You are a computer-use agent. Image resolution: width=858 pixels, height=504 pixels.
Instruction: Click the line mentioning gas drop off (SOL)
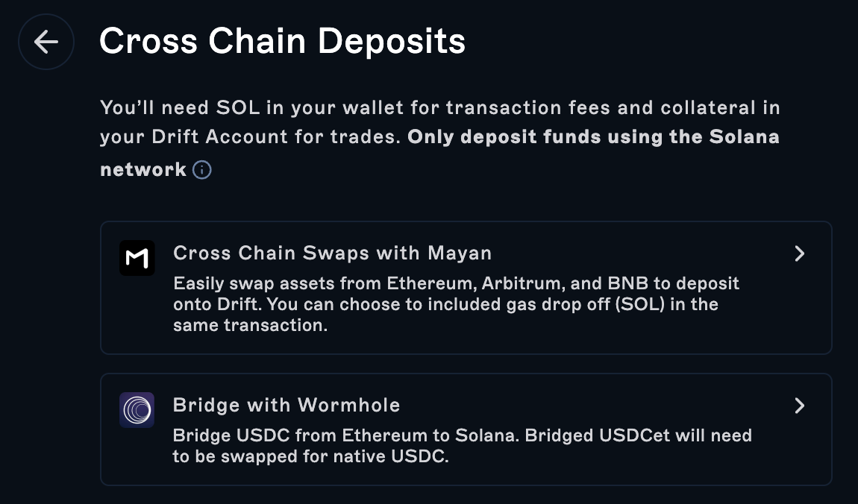(445, 305)
